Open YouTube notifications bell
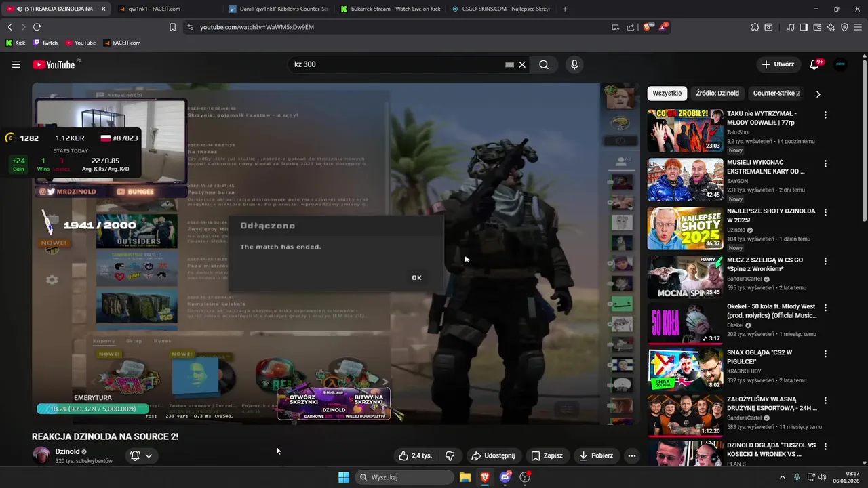 click(814, 64)
